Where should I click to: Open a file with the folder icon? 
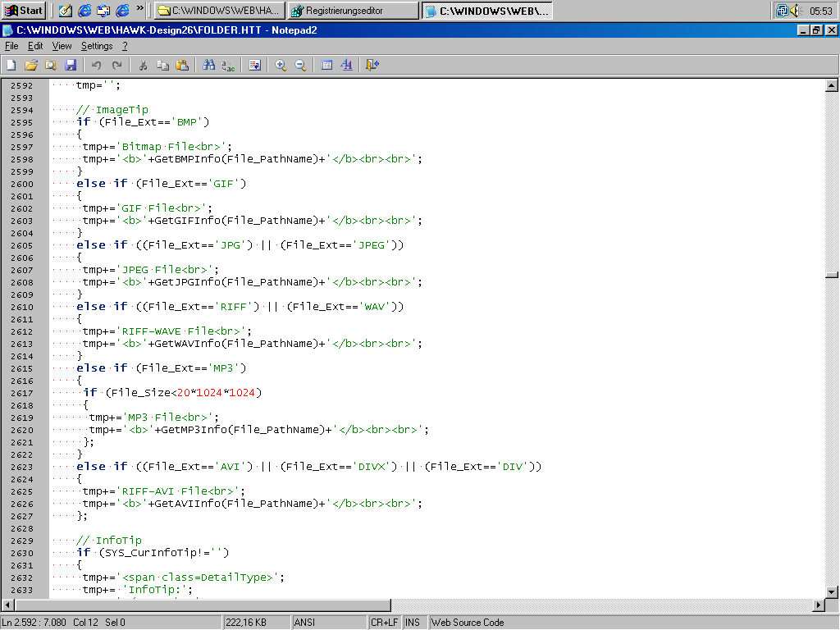point(31,65)
